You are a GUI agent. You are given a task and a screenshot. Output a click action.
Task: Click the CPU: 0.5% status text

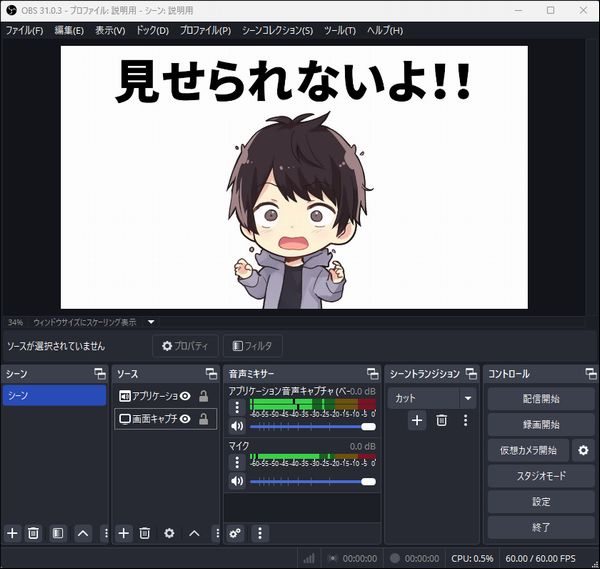pyautogui.click(x=472, y=559)
